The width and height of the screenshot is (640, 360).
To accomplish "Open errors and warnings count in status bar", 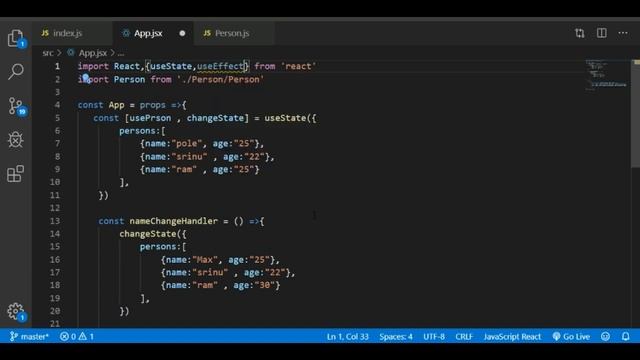I will click(x=77, y=336).
